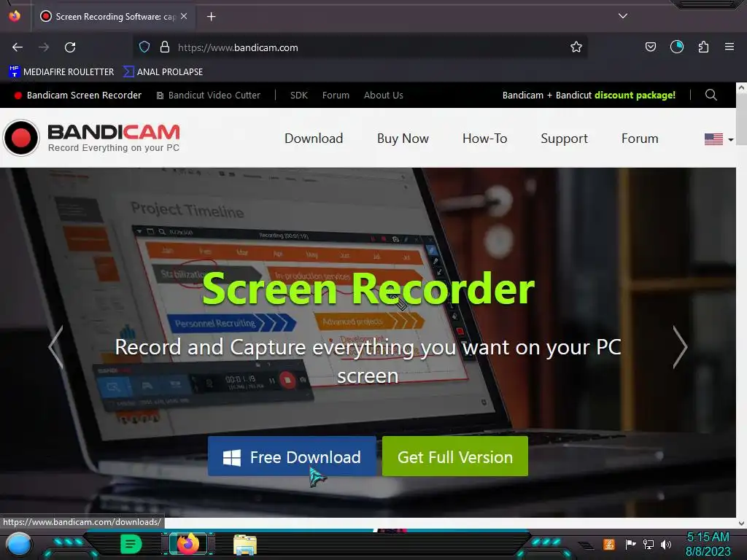Click the orange Java tray icon
Screen dimensions: 747x560
point(609,544)
